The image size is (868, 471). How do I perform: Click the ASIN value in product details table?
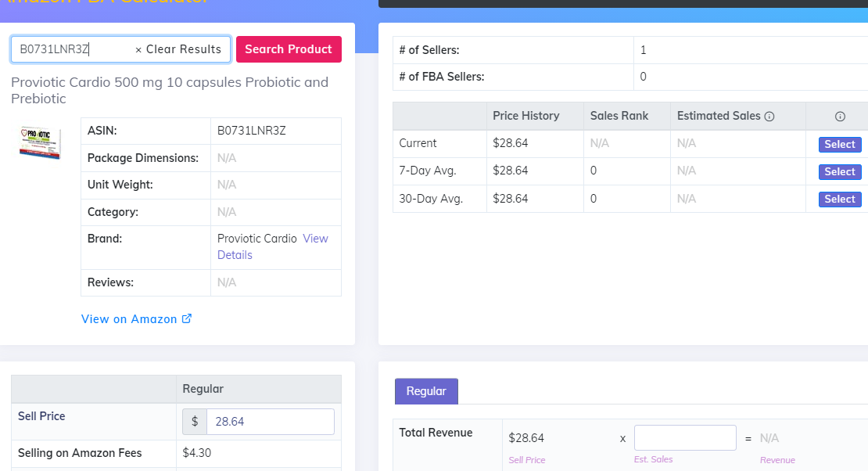click(x=251, y=131)
